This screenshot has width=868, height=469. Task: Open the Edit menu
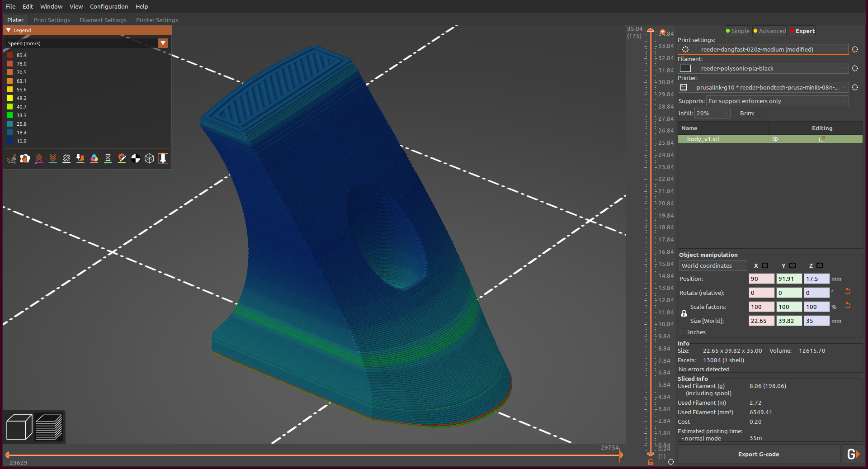click(x=28, y=6)
